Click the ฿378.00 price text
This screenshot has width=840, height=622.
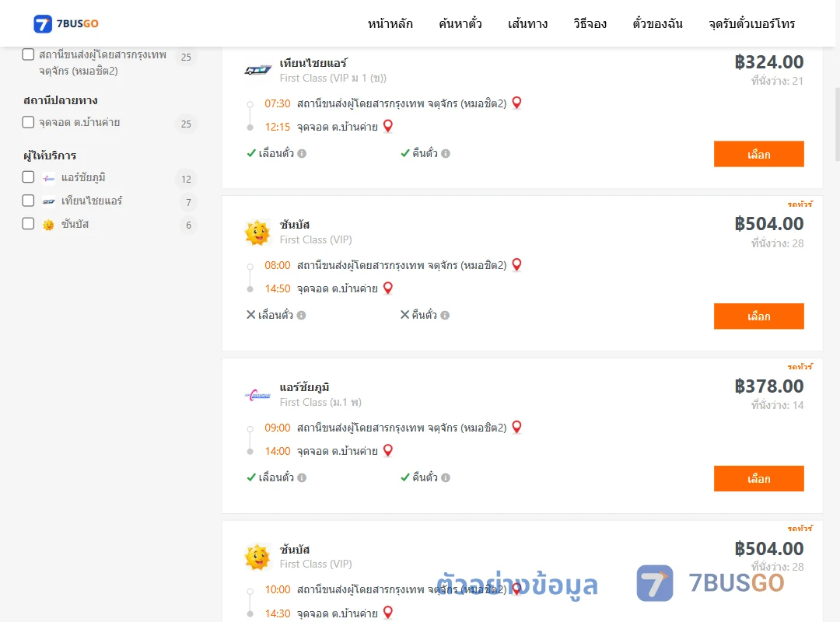(x=768, y=386)
